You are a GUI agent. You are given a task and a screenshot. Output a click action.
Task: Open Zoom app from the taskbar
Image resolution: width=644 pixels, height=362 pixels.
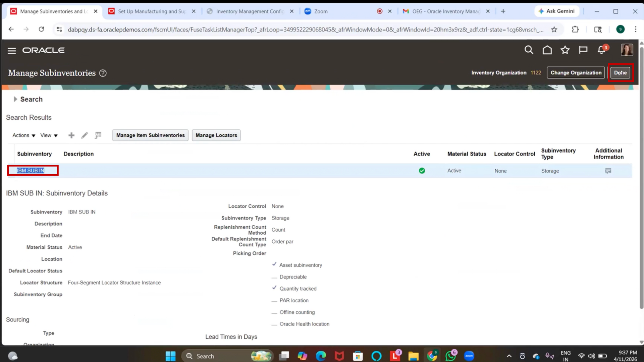469,356
